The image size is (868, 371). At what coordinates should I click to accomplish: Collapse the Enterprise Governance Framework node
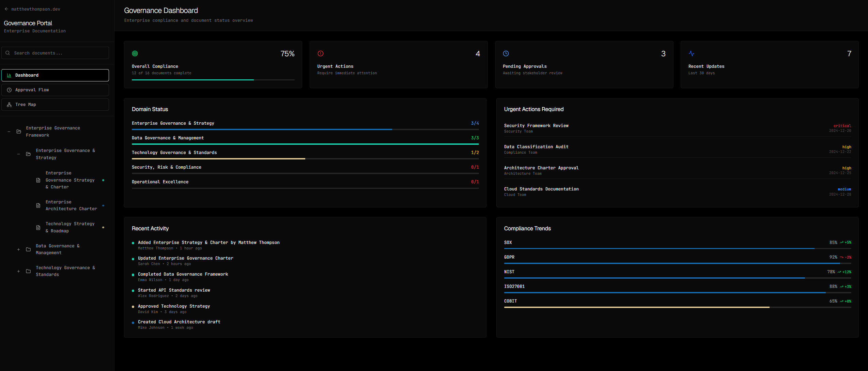pyautogui.click(x=9, y=131)
